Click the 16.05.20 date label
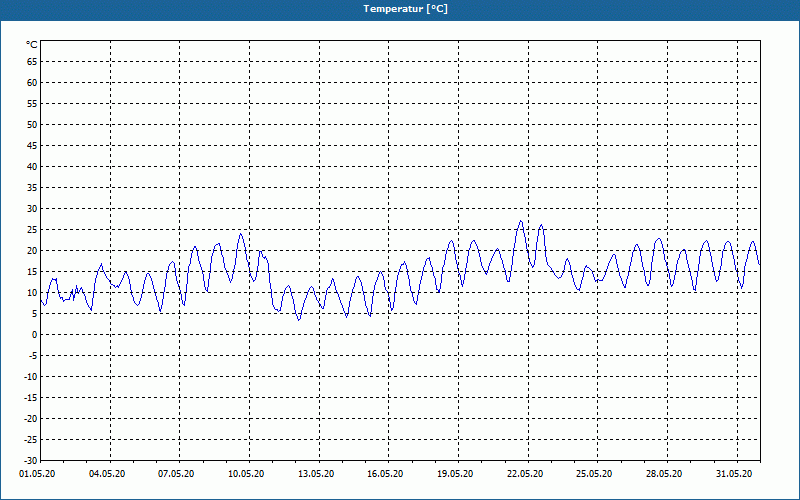 pos(385,474)
